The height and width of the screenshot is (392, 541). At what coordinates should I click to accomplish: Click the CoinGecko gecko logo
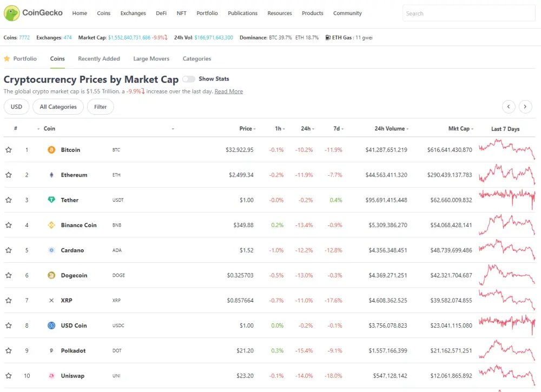pyautogui.click(x=12, y=13)
